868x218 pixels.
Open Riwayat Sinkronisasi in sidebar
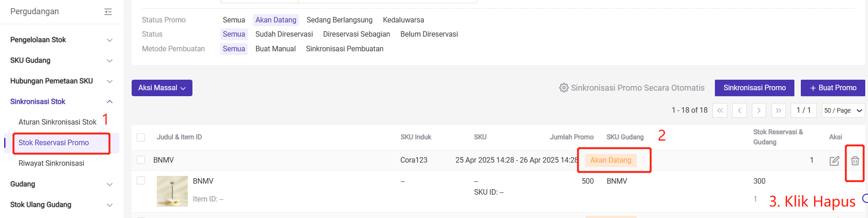[x=51, y=163]
